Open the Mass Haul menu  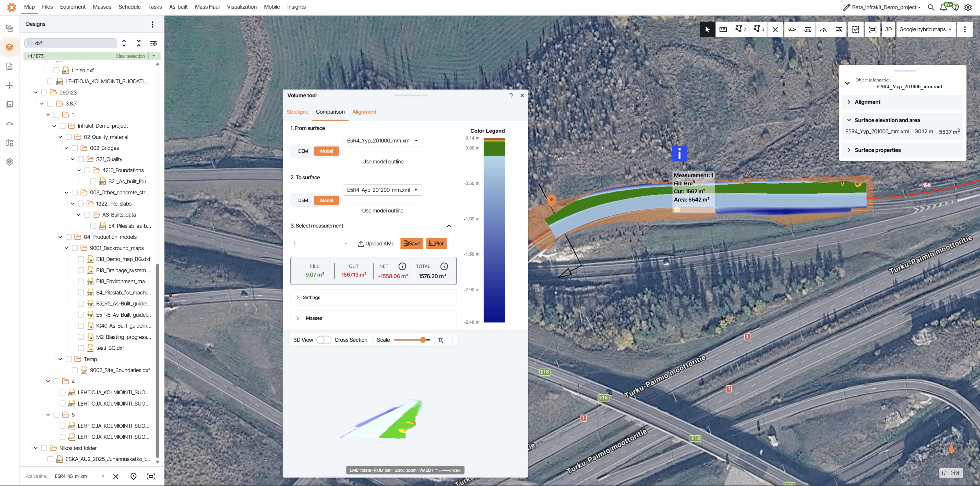pos(207,7)
